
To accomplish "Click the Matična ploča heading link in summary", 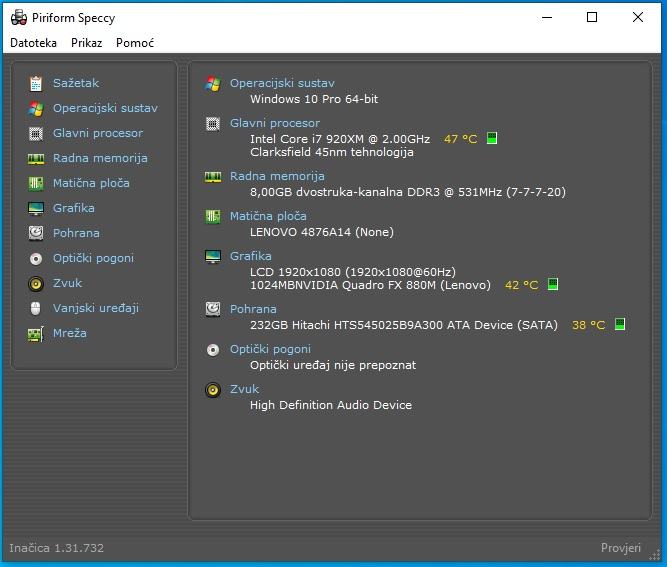I will point(268,216).
